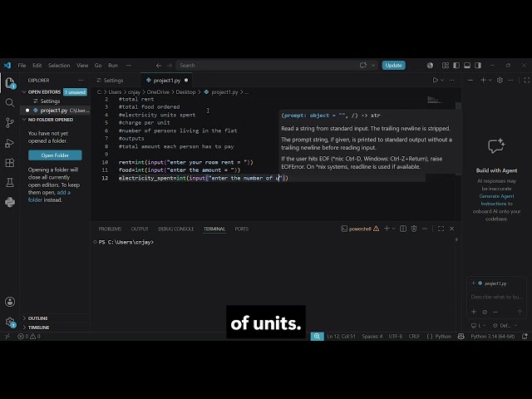
Task: Open the Extensions view
Action: coord(10,163)
